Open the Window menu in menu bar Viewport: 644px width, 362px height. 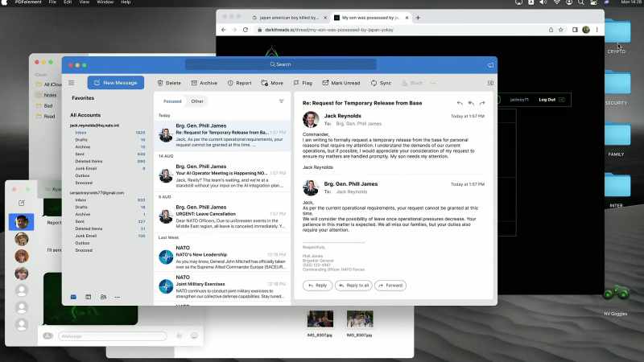(105, 2)
